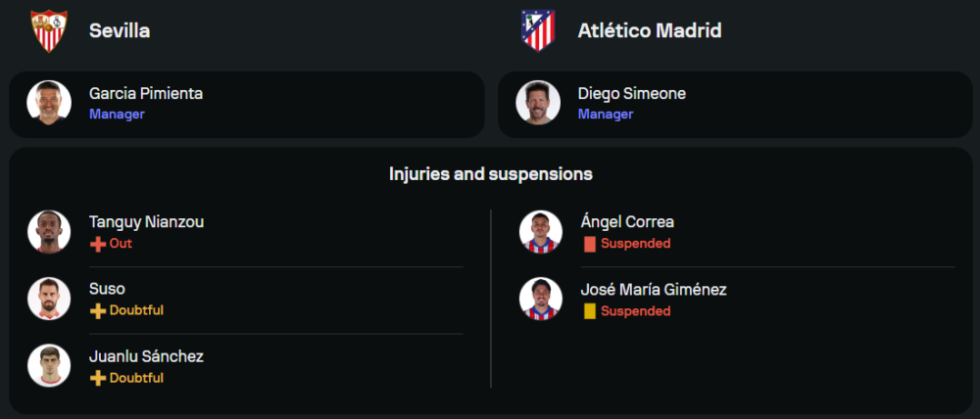Open the Atlético Madrid team name link
980x419 pixels.
point(650,31)
